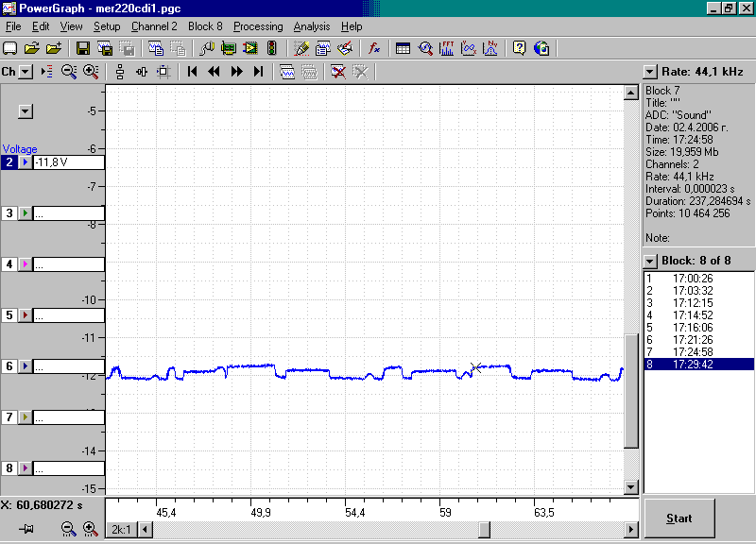Viewport: 756px width, 544px height.
Task: Jump to first block with skip-back arrow
Action: pyautogui.click(x=193, y=72)
